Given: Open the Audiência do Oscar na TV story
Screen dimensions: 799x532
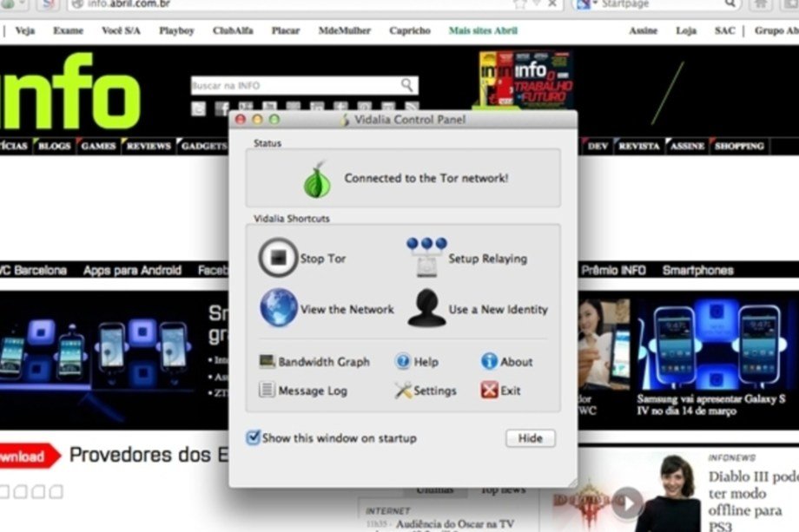Looking at the screenshot, I should tap(454, 524).
